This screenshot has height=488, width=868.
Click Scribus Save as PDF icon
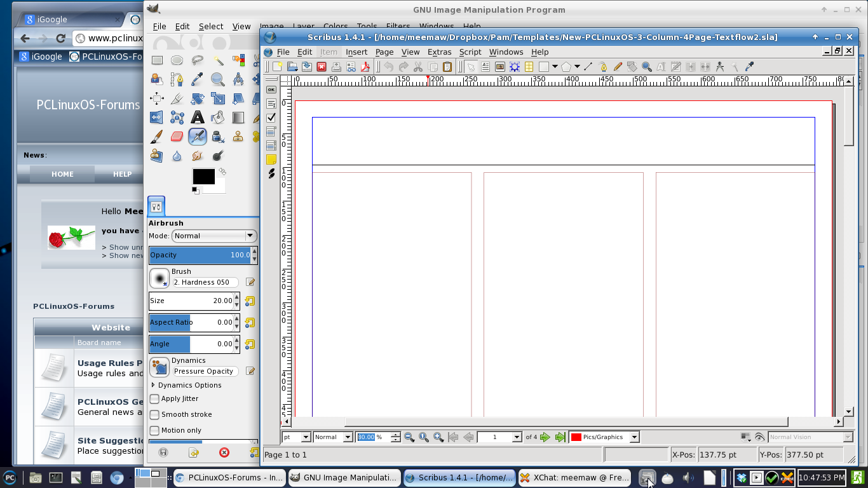[x=365, y=67]
